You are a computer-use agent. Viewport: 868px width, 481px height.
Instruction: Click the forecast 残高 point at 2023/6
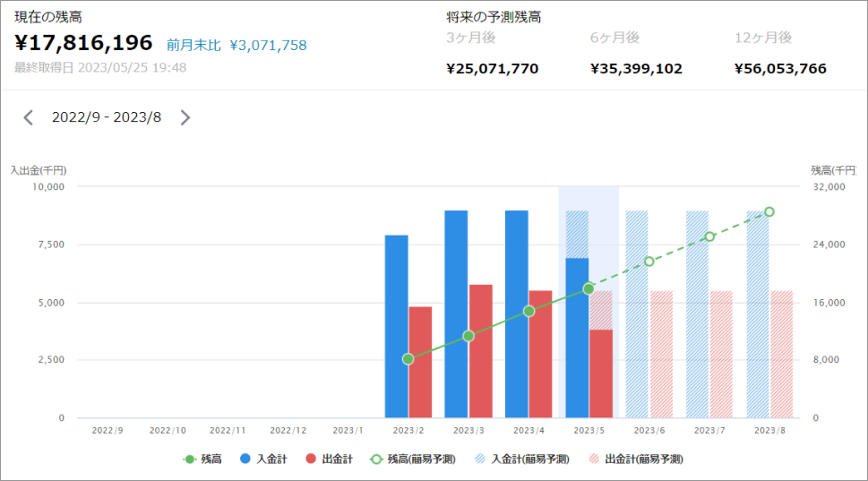(x=649, y=262)
